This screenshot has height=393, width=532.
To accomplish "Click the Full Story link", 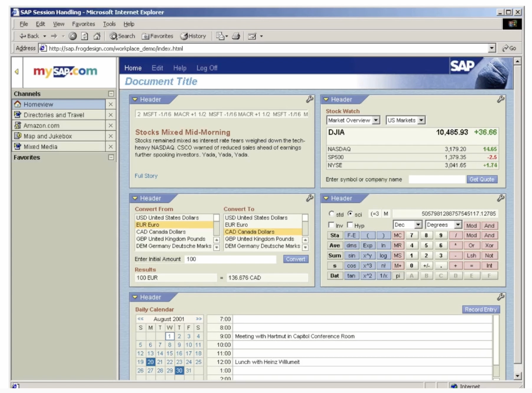I will [x=146, y=176].
